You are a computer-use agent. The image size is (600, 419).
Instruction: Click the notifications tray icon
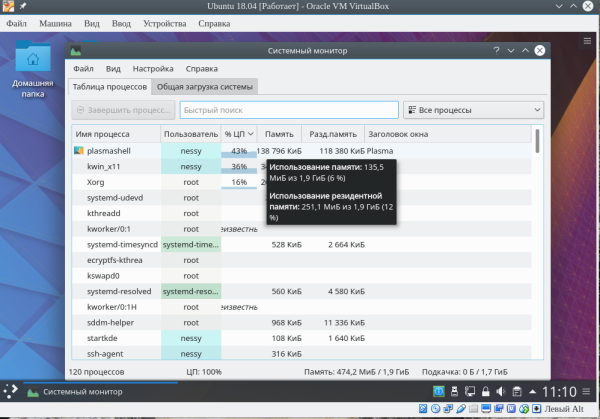(439, 391)
